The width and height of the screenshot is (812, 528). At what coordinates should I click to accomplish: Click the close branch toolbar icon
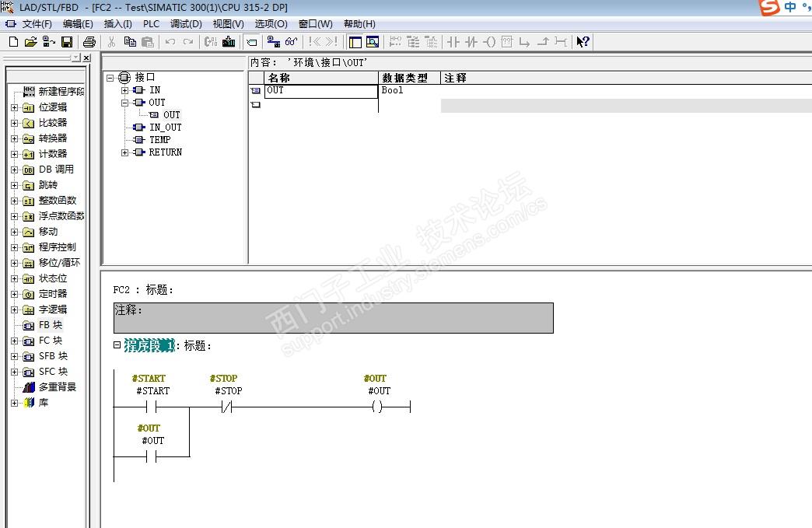(543, 42)
